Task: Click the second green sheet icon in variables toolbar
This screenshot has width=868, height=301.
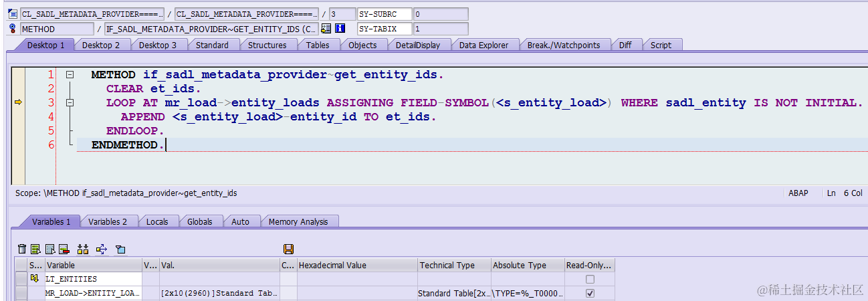Action: click(x=35, y=249)
